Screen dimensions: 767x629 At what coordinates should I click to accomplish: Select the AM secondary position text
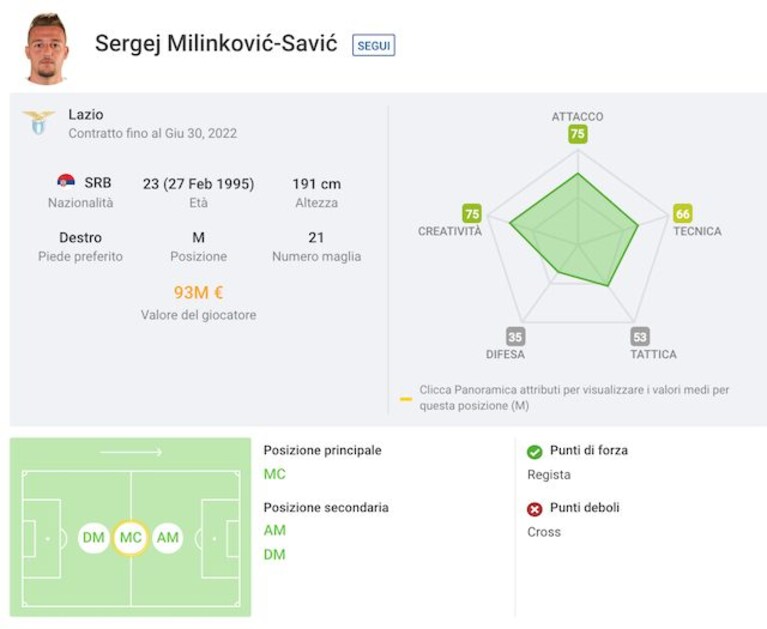point(274,530)
